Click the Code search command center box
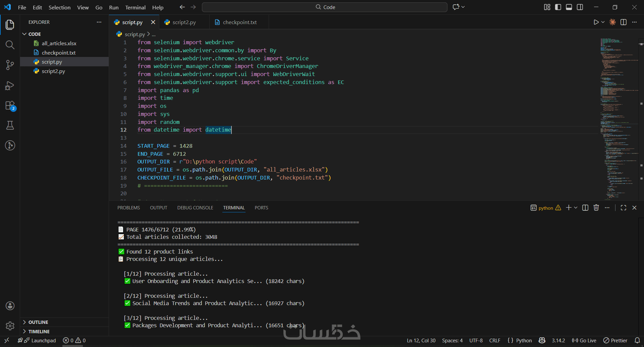Image resolution: width=644 pixels, height=347 pixels. click(x=325, y=7)
